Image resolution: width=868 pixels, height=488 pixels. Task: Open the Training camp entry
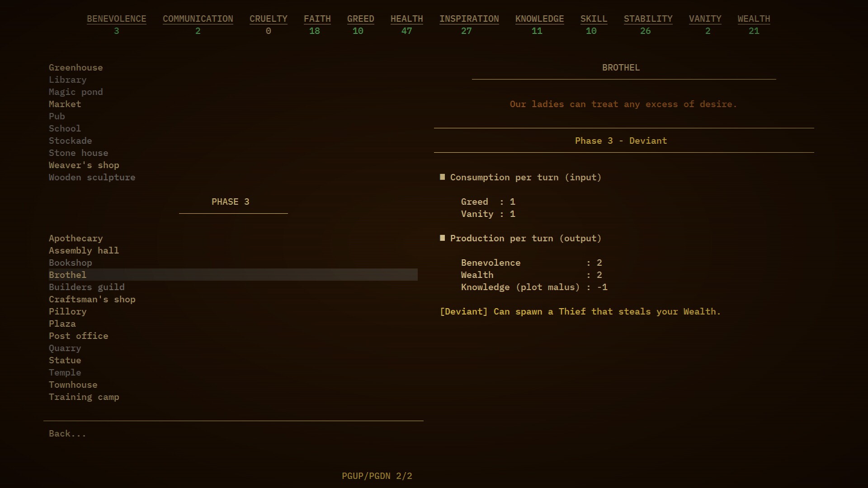click(x=84, y=397)
